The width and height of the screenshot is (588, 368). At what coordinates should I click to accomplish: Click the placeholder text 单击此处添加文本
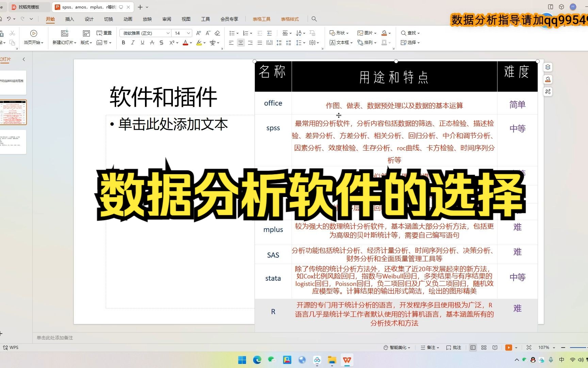(x=173, y=124)
